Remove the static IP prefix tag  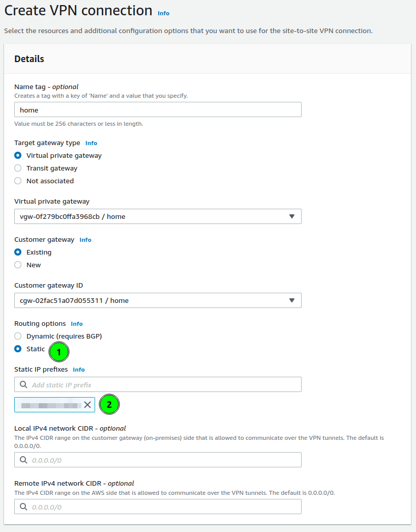point(87,405)
